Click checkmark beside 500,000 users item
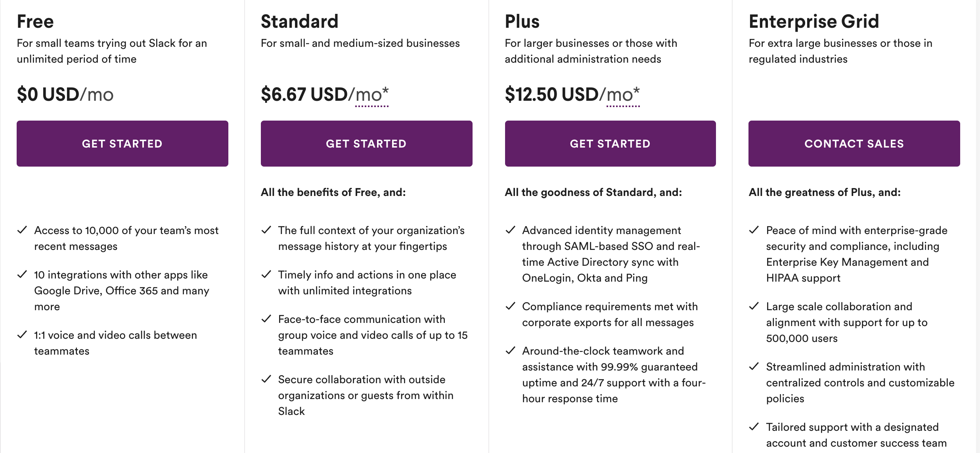Viewport: 980px width, 453px height. 754,306
